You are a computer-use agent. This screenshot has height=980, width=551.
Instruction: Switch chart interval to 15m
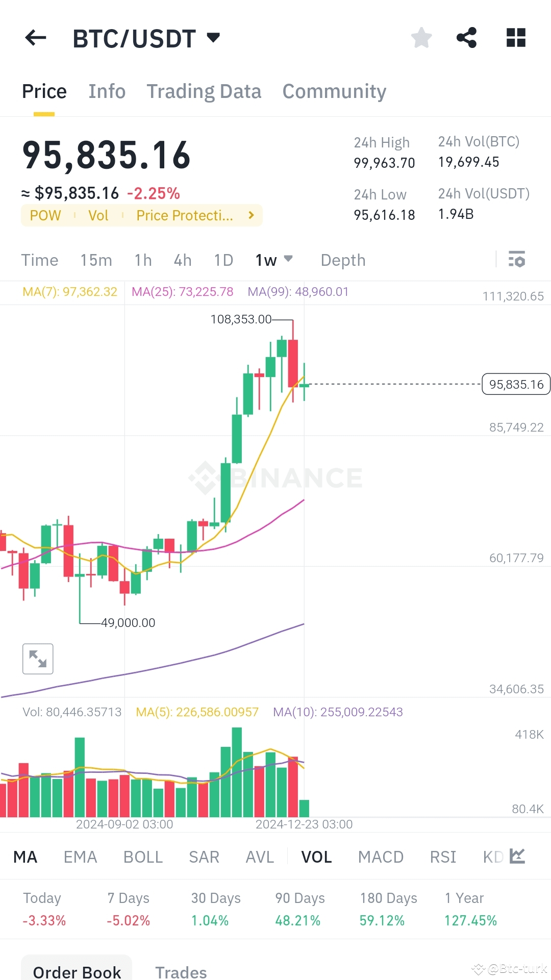(96, 260)
